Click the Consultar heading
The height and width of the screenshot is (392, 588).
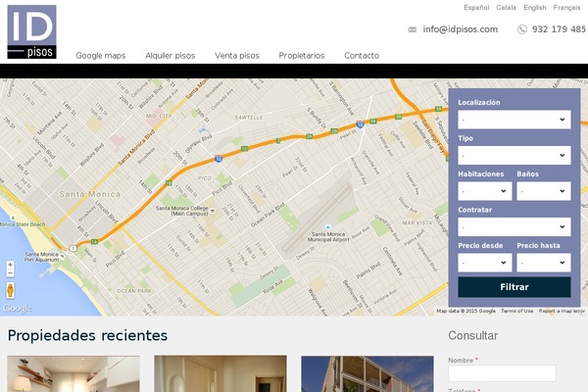(473, 335)
